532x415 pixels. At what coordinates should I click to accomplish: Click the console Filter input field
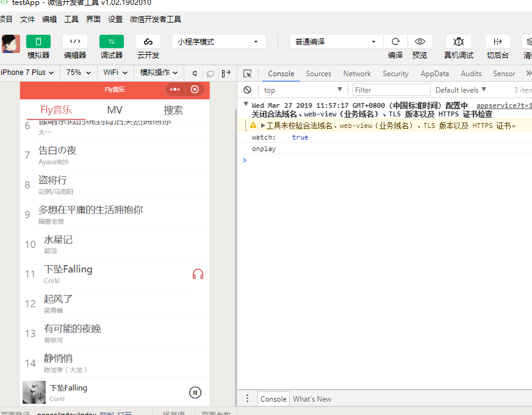[392, 90]
